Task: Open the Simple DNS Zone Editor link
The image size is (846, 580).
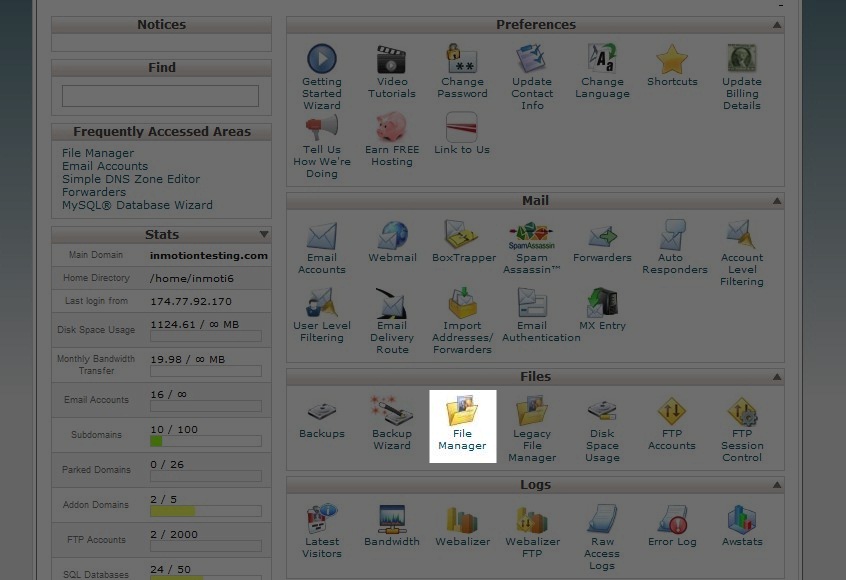Action: coord(131,179)
